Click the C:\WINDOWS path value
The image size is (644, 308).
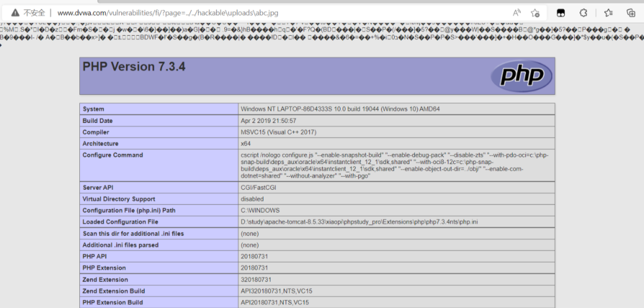pyautogui.click(x=260, y=210)
